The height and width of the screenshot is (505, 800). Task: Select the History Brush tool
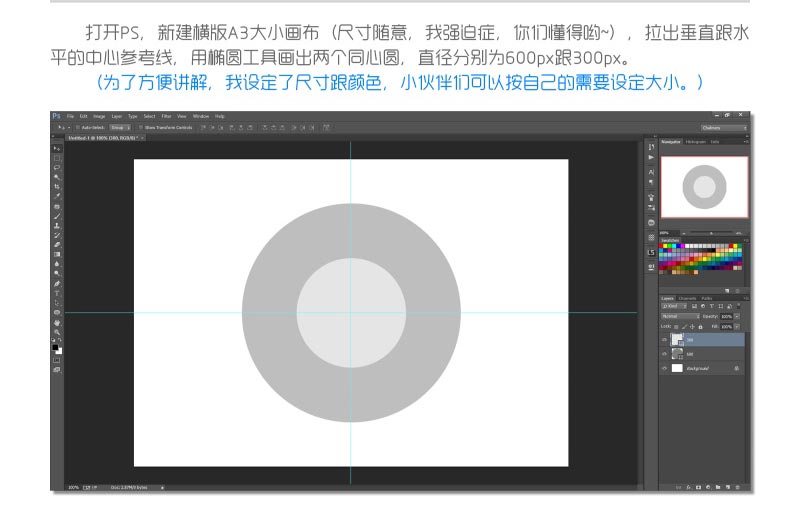click(x=57, y=235)
